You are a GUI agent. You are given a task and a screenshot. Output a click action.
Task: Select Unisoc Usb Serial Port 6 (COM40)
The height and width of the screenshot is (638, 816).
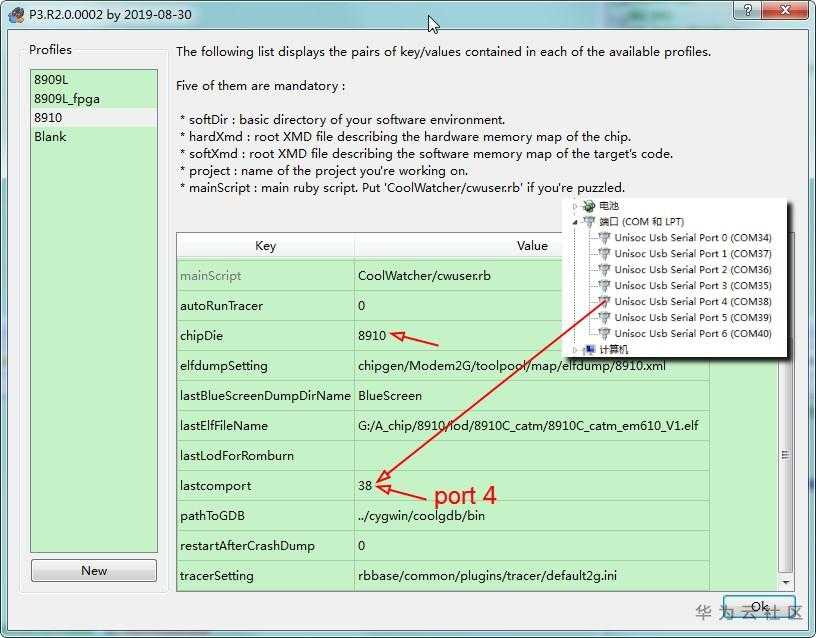click(693, 334)
